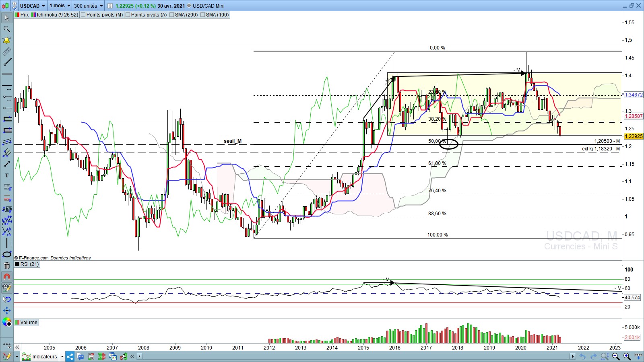Click the trash bin delete icon
Viewport: 644px width, 362px height.
point(7,265)
